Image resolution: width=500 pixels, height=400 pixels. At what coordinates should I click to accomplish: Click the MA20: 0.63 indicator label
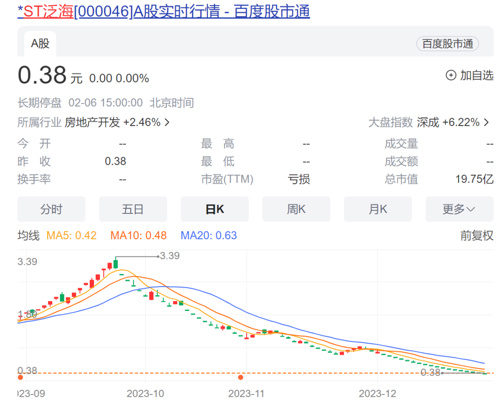(209, 236)
